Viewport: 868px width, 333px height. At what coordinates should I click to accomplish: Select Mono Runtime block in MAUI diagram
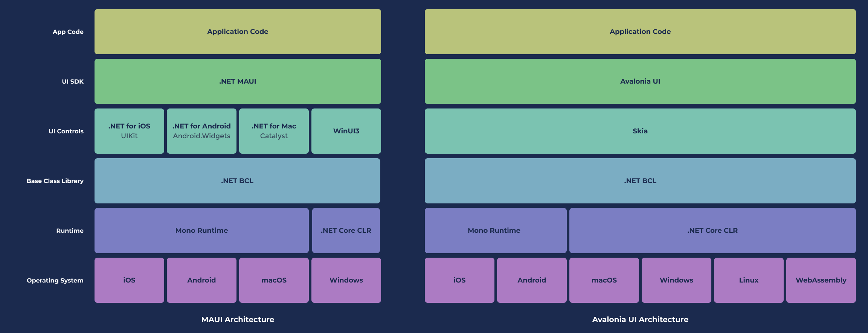(201, 231)
